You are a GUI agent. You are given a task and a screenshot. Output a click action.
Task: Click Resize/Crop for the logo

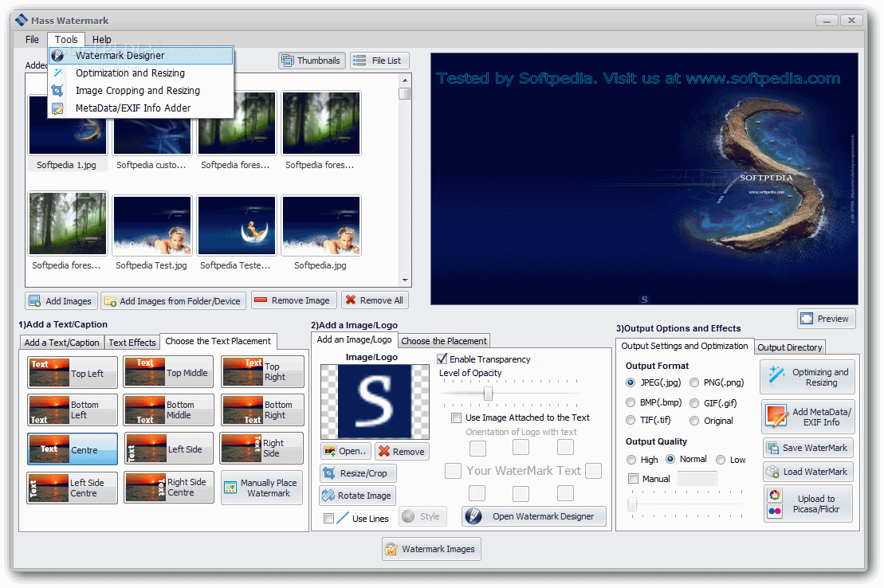pyautogui.click(x=357, y=473)
